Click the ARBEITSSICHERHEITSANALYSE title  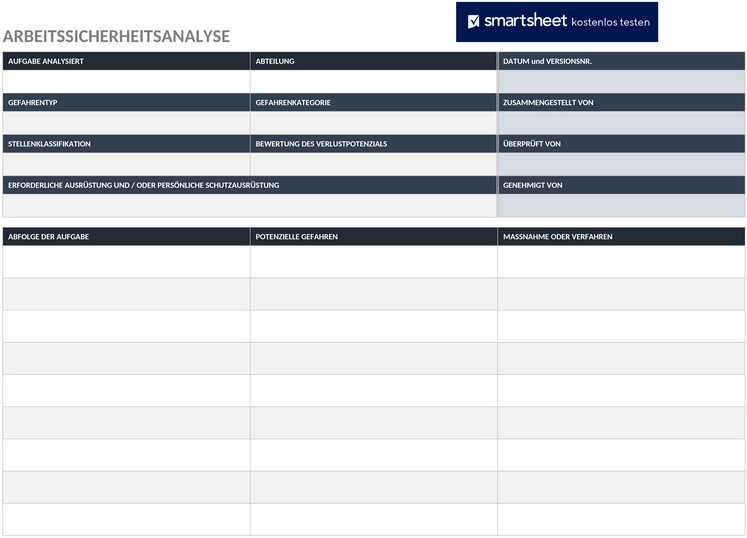coord(116,36)
